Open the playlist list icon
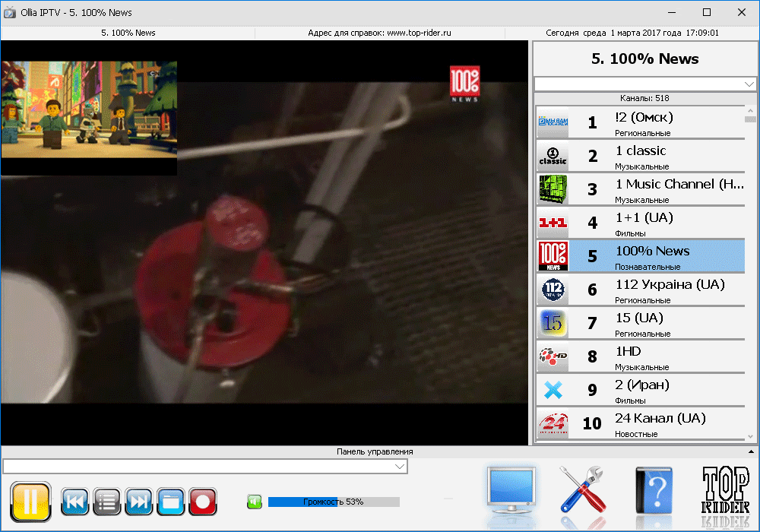Image resolution: width=760 pixels, height=532 pixels. (106, 502)
